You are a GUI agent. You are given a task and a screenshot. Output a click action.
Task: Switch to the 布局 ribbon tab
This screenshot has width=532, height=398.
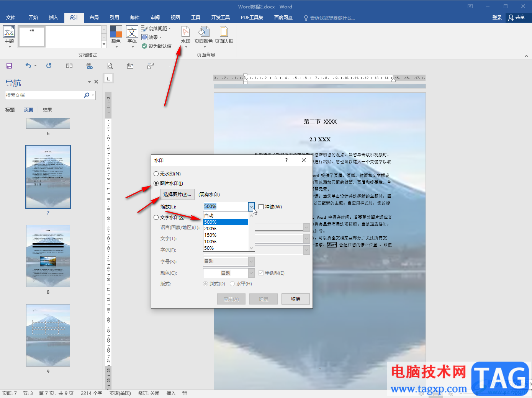(94, 18)
